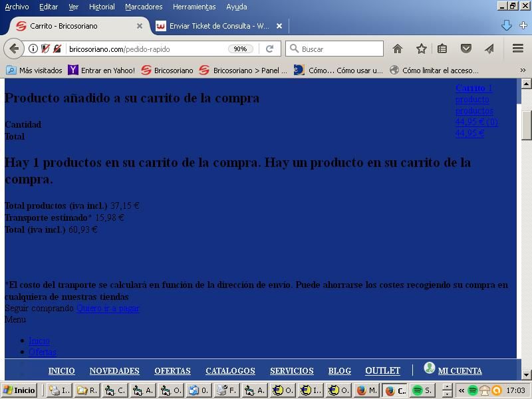532x399 pixels.
Task: Open Entrar en Yahoo! bookmark
Action: 101,70
